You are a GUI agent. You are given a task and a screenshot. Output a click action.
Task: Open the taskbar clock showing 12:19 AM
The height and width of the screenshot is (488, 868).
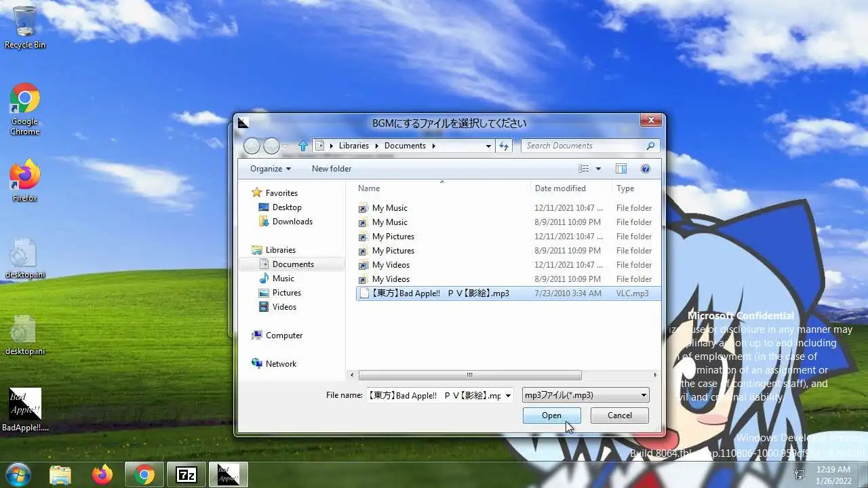coord(833,474)
